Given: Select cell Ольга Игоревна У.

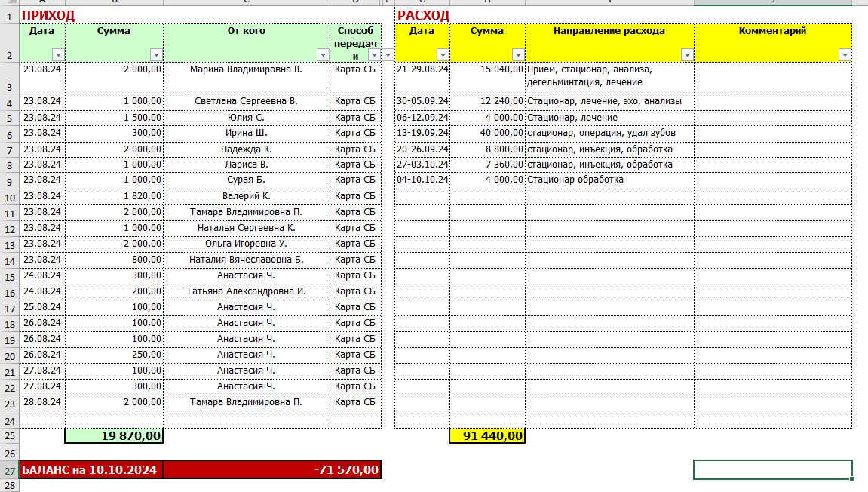Looking at the screenshot, I should (x=247, y=244).
